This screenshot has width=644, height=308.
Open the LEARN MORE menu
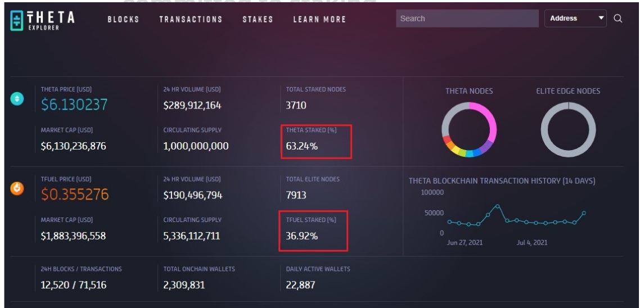pos(319,19)
